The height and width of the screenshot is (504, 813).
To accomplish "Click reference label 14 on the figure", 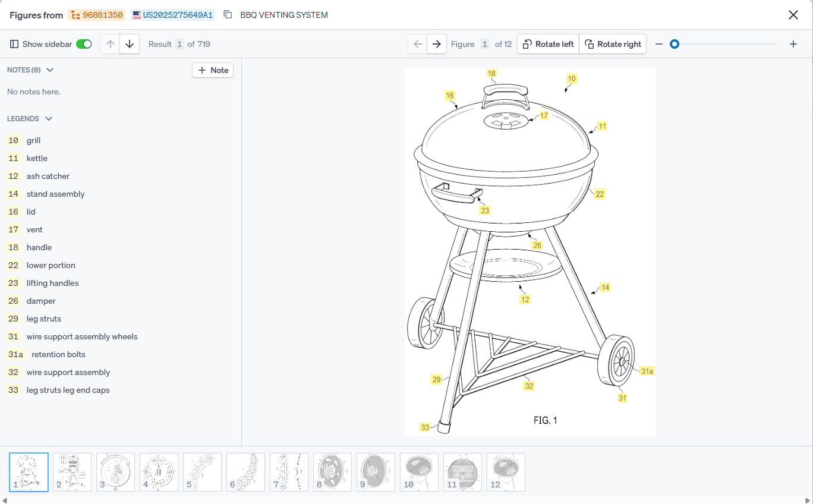I will tap(605, 287).
